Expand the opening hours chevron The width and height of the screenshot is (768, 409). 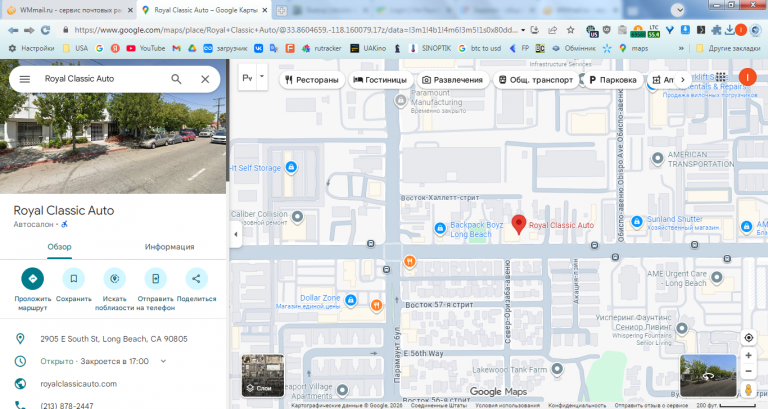pyautogui.click(x=163, y=361)
